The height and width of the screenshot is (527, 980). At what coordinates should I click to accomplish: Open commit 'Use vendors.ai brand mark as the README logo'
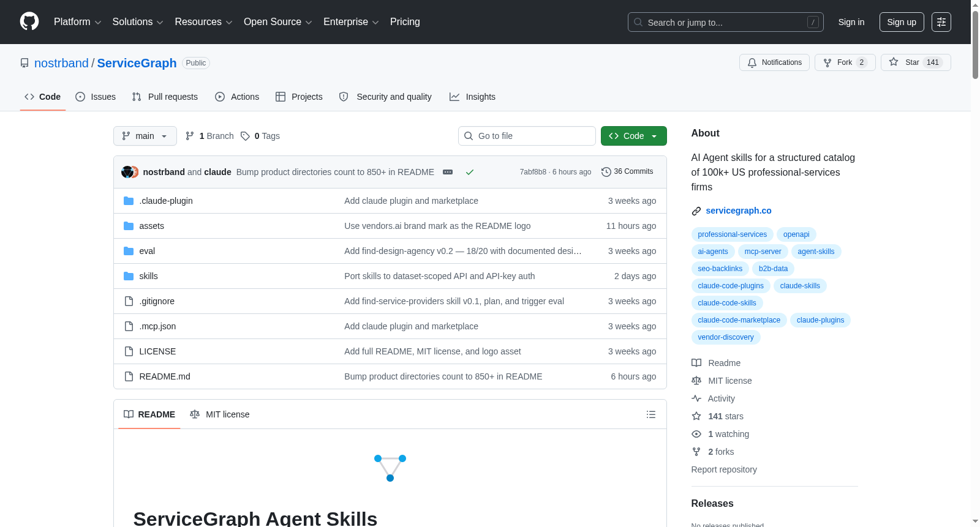pos(437,226)
